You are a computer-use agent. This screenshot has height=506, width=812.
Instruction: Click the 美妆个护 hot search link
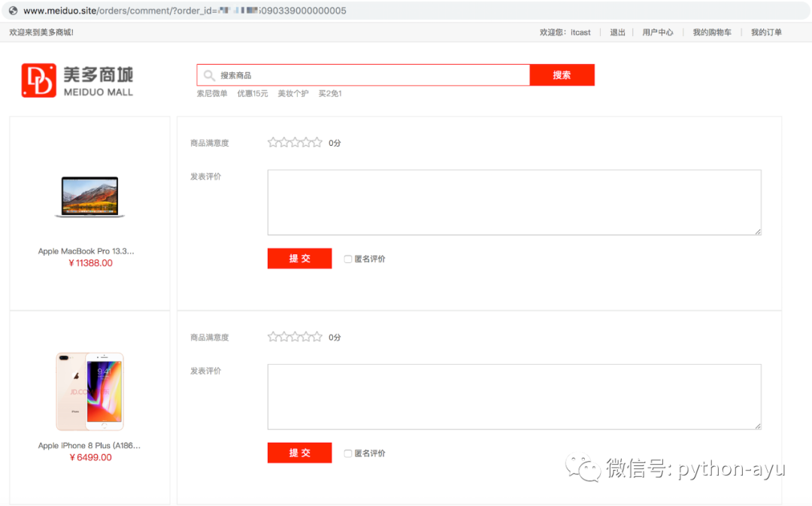pyautogui.click(x=293, y=94)
